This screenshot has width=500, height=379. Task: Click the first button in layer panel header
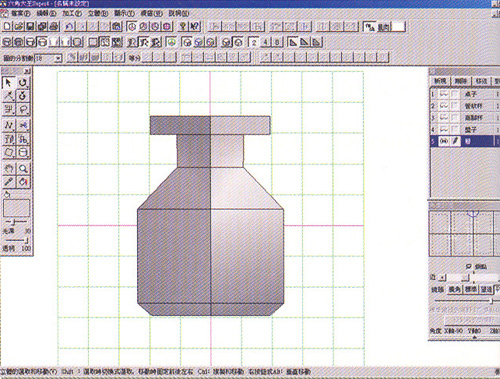(440, 81)
